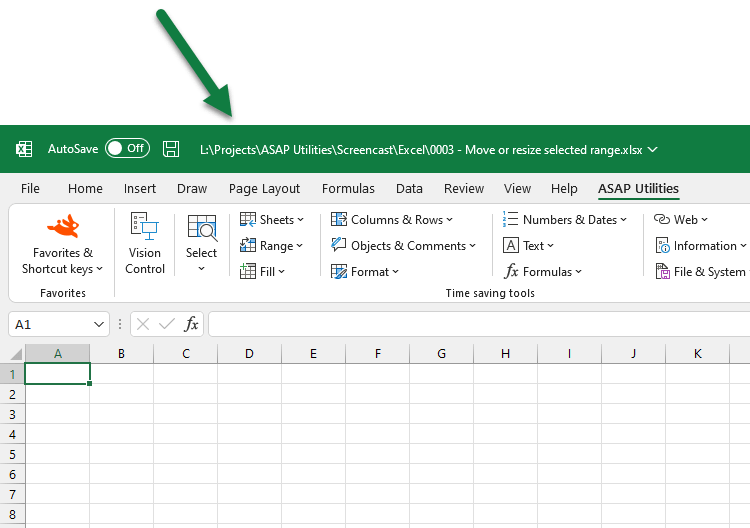Click the Enter checkmark formula bar icon
This screenshot has width=750, height=528.
point(166,324)
